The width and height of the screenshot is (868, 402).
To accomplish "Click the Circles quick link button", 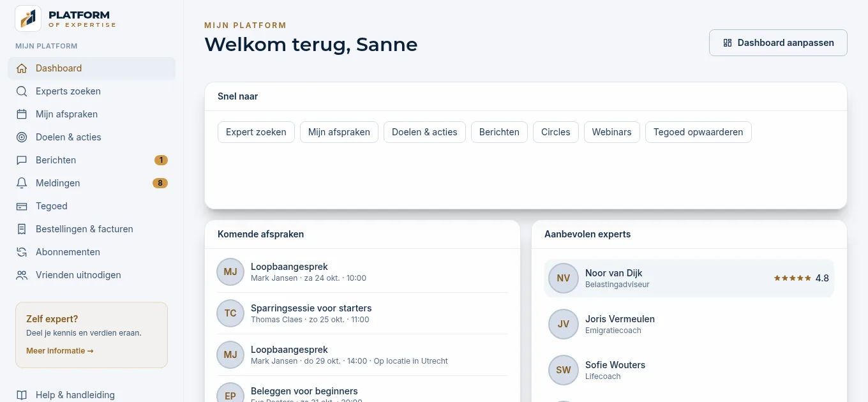I will pos(556,132).
